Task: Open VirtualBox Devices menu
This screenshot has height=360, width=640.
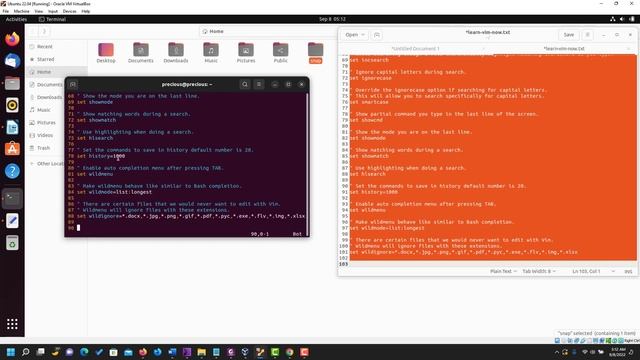Action: click(69, 11)
